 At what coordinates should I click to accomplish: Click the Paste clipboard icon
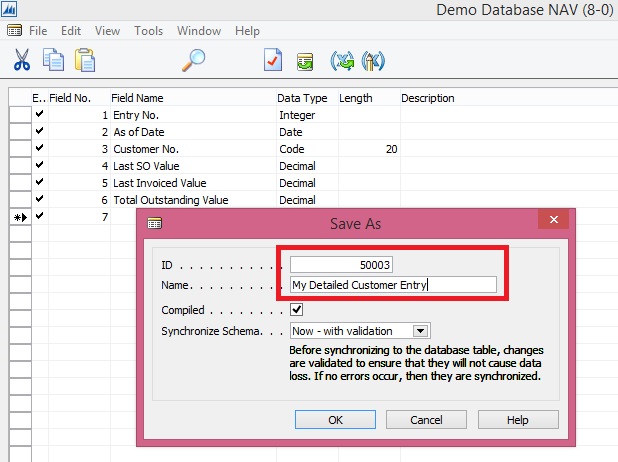click(84, 60)
